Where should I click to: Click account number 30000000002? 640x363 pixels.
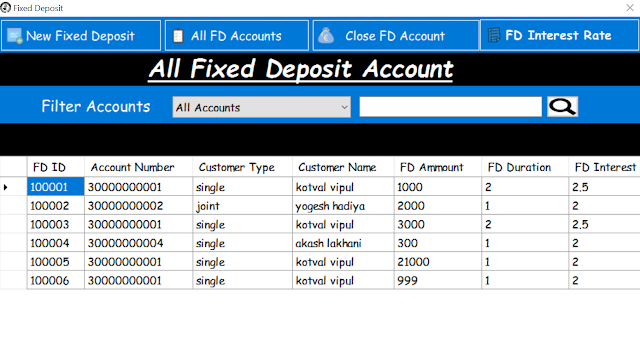[138, 205]
